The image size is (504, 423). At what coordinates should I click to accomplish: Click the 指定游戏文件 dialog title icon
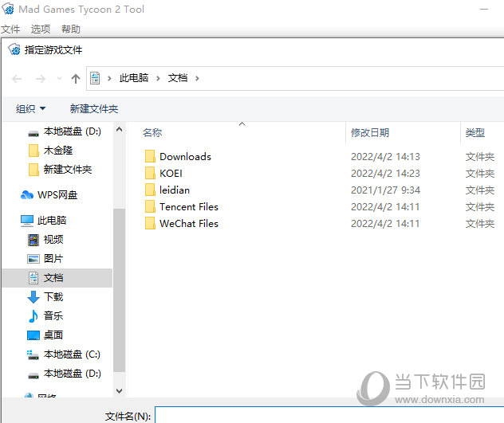(x=14, y=49)
